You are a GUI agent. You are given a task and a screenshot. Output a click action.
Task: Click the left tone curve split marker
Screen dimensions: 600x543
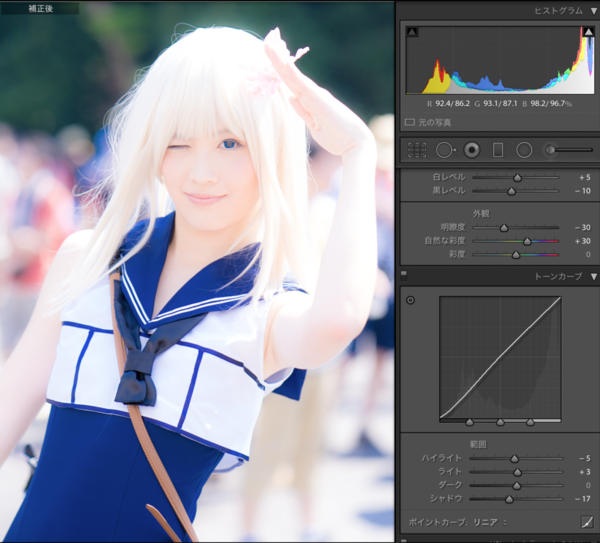click(470, 422)
